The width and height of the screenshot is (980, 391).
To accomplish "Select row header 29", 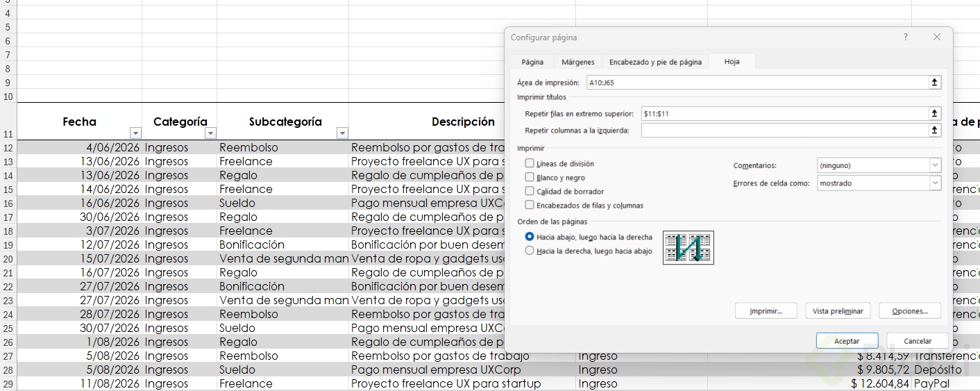I will 8,383.
